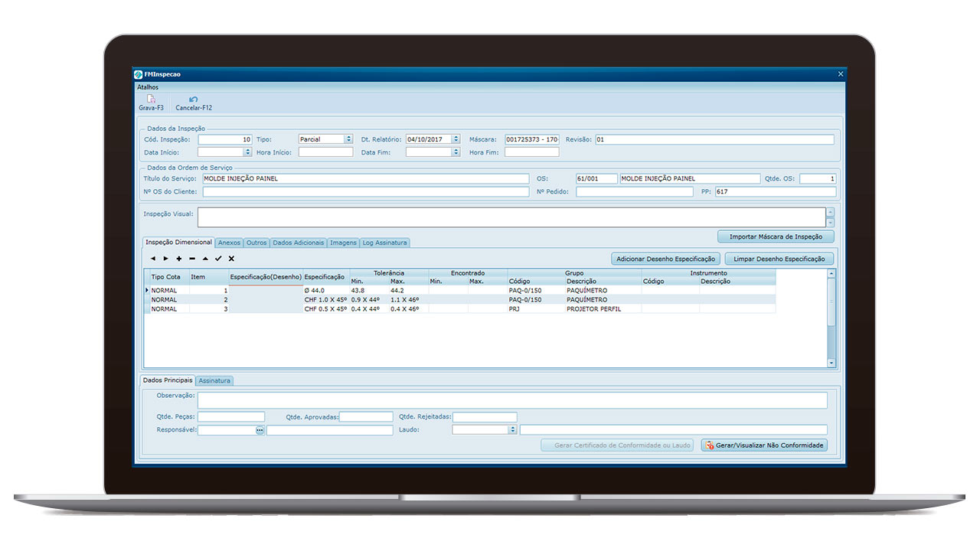The width and height of the screenshot is (980, 551).
Task: Click the Qtde. OS field
Action: coord(818,178)
